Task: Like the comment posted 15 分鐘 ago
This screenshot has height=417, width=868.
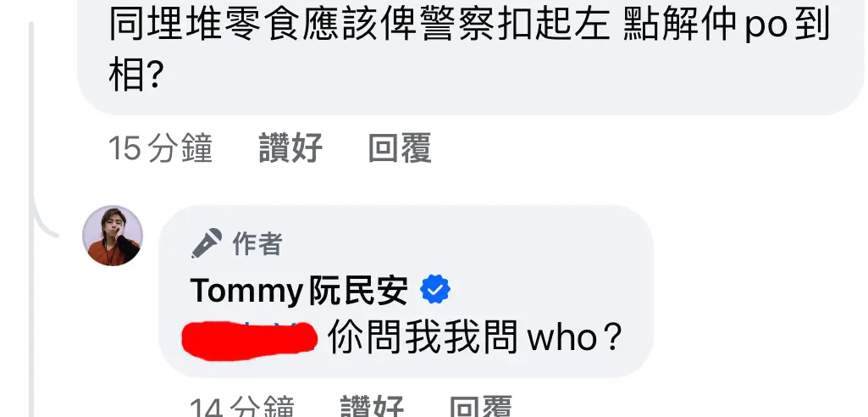Action: point(290,148)
